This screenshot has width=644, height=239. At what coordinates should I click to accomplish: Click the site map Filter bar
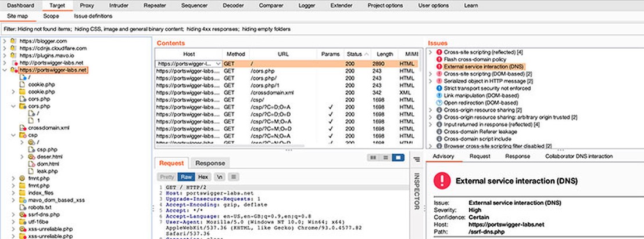coord(322,29)
